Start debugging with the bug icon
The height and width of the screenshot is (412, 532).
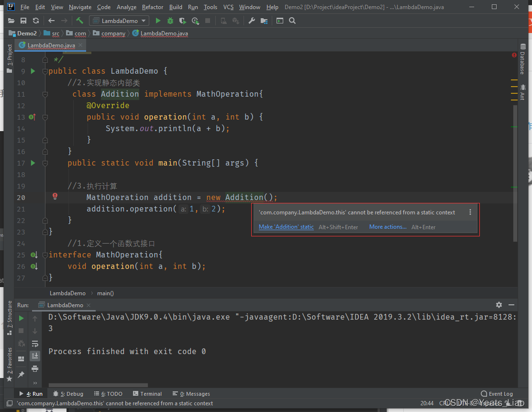coord(170,21)
